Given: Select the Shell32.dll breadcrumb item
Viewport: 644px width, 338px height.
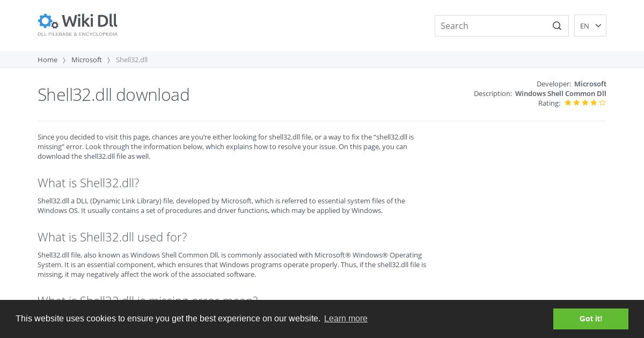Looking at the screenshot, I should coord(131,60).
